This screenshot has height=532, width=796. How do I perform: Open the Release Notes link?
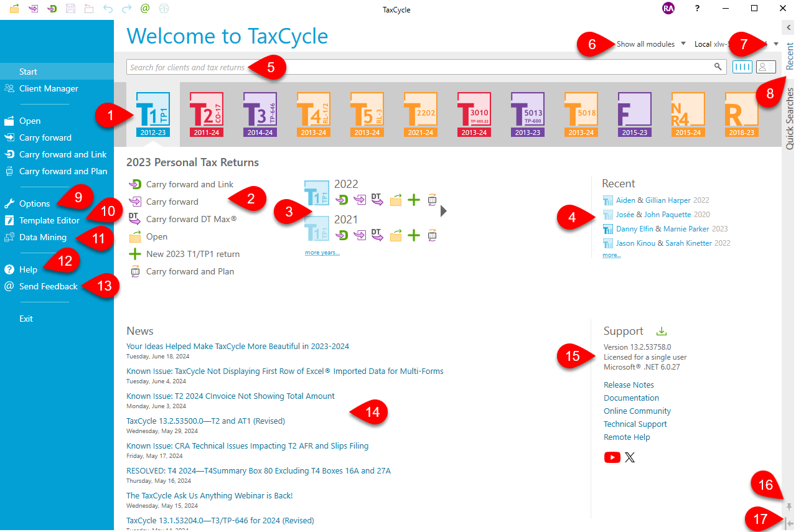pos(629,385)
